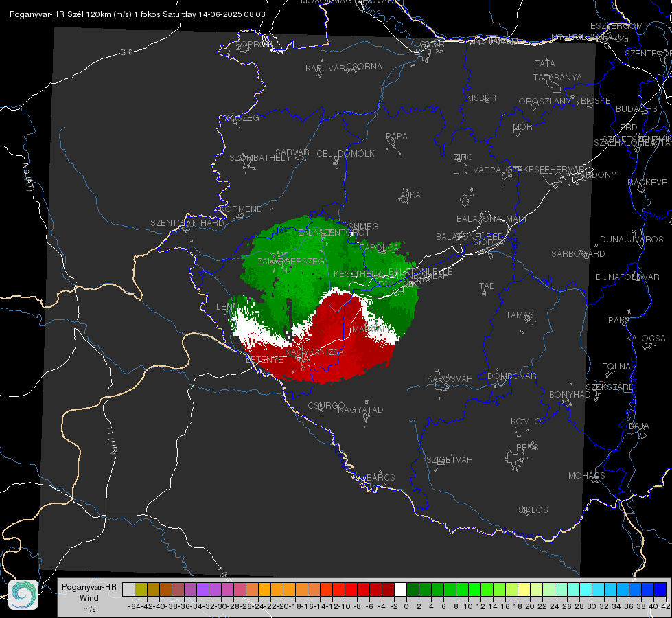
Task: Click the 'S 6' road label
Action: coord(126,52)
